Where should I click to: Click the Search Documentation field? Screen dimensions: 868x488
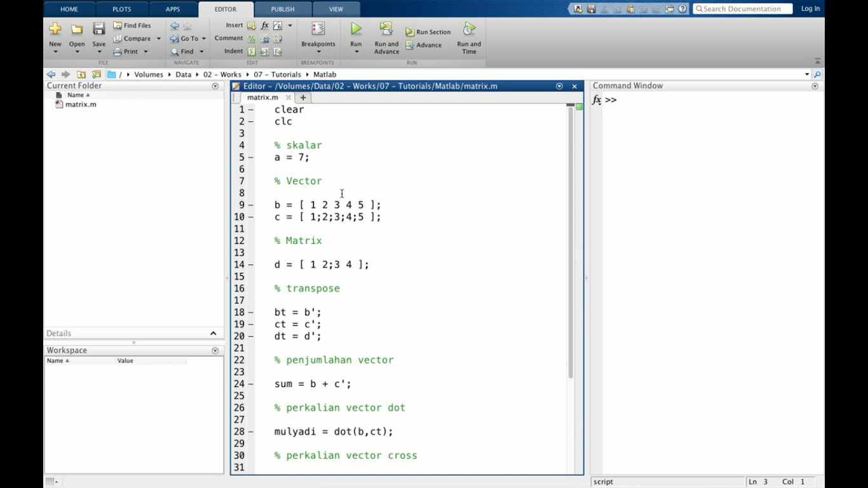click(x=743, y=9)
